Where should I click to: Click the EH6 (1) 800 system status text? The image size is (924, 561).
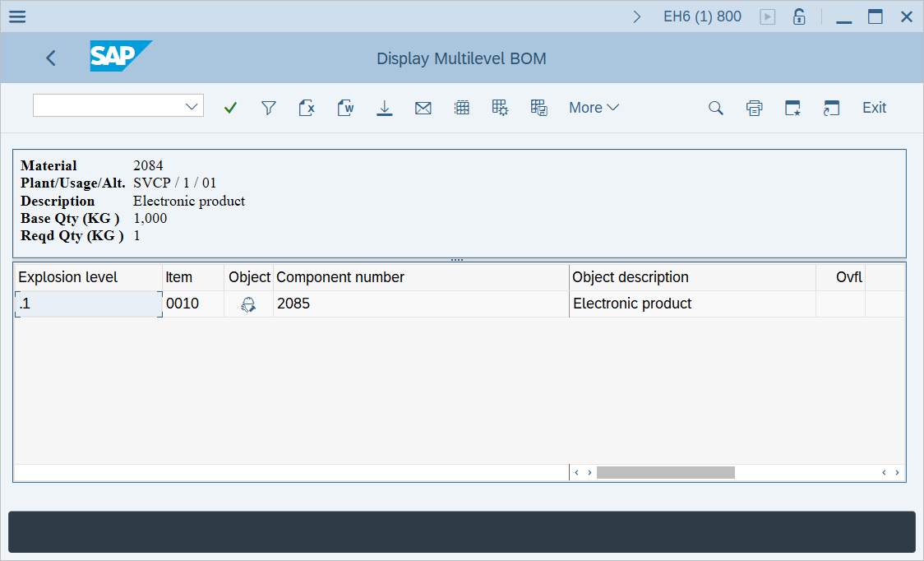pos(702,16)
